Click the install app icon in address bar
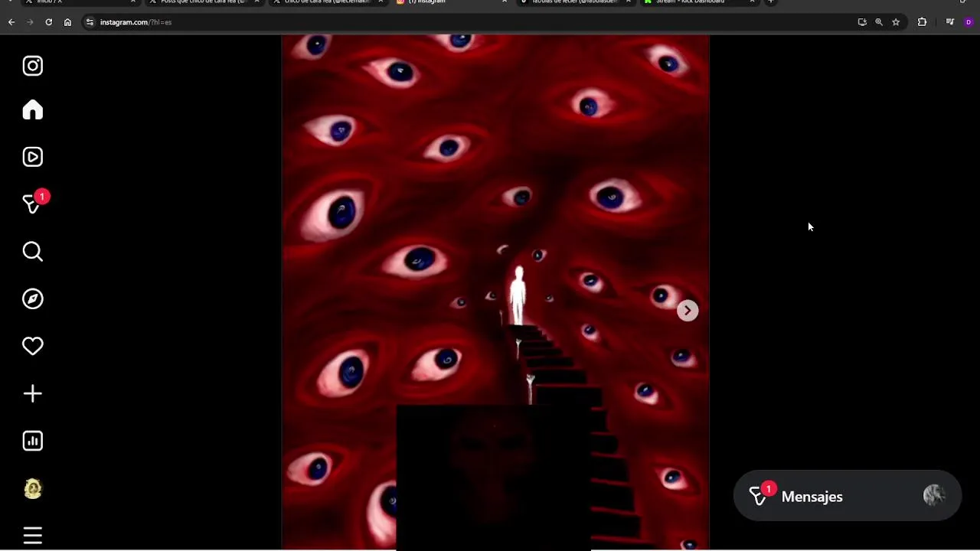Image resolution: width=980 pixels, height=551 pixels. [x=862, y=22]
